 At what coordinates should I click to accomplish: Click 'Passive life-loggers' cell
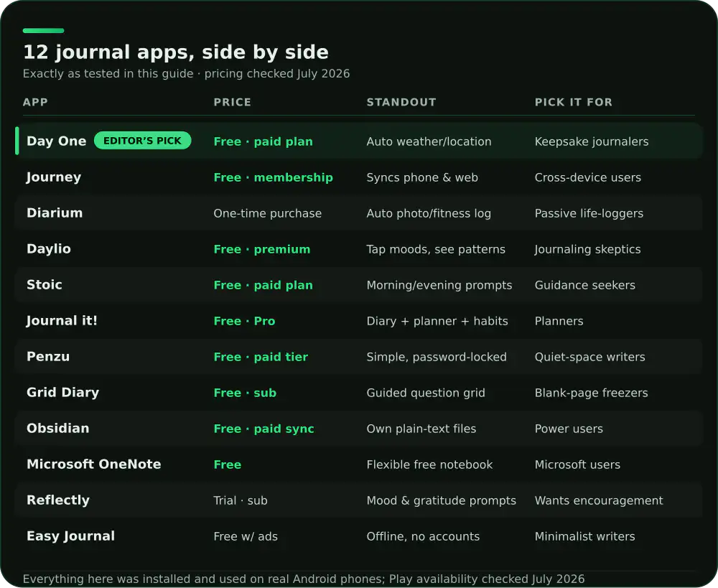pos(589,213)
